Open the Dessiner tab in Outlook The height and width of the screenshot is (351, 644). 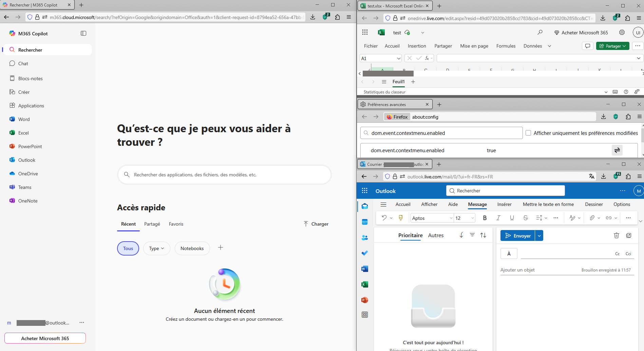(594, 204)
